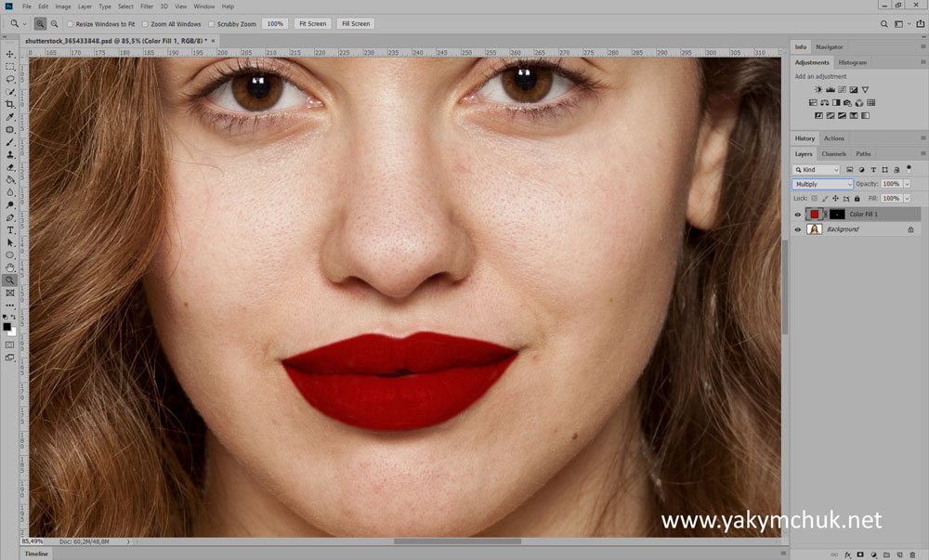Viewport: 929px width, 560px height.
Task: Select the Move tool
Action: point(10,54)
